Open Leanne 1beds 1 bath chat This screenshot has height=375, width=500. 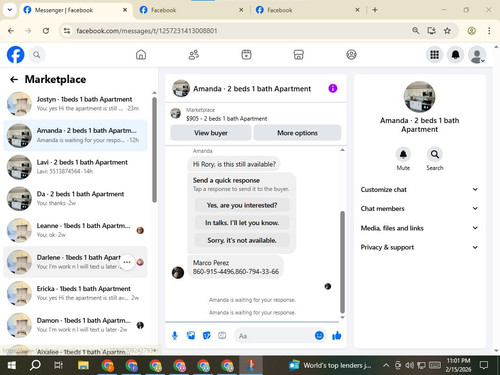75,230
